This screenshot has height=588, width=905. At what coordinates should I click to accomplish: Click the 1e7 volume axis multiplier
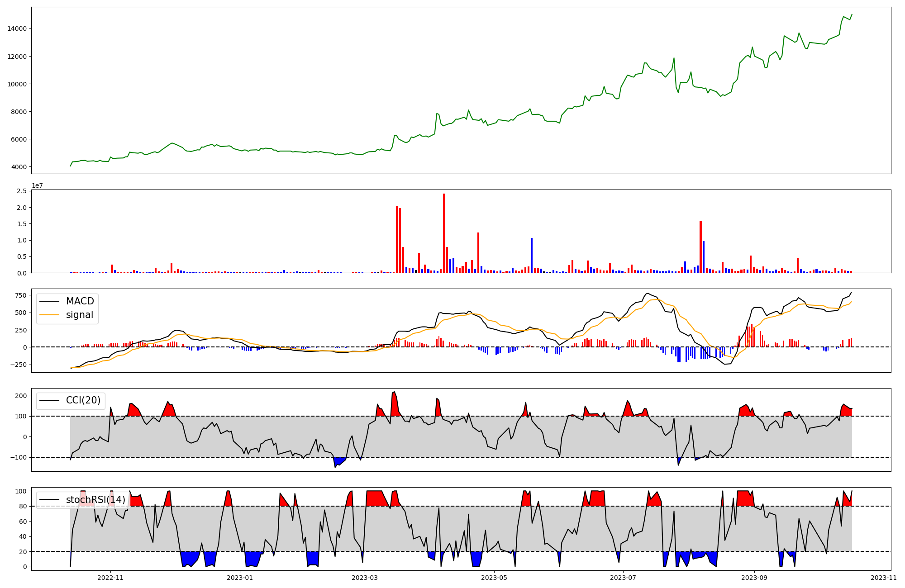38,185
